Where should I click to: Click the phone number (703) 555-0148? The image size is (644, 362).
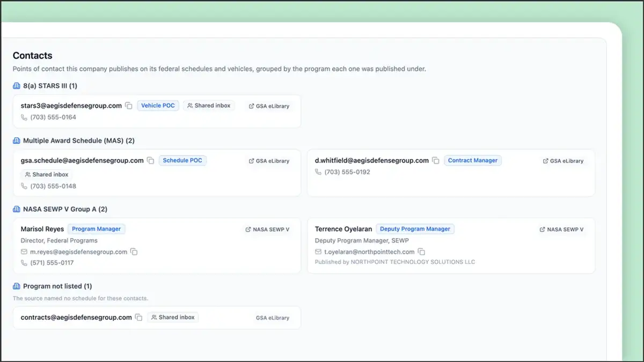point(53,186)
